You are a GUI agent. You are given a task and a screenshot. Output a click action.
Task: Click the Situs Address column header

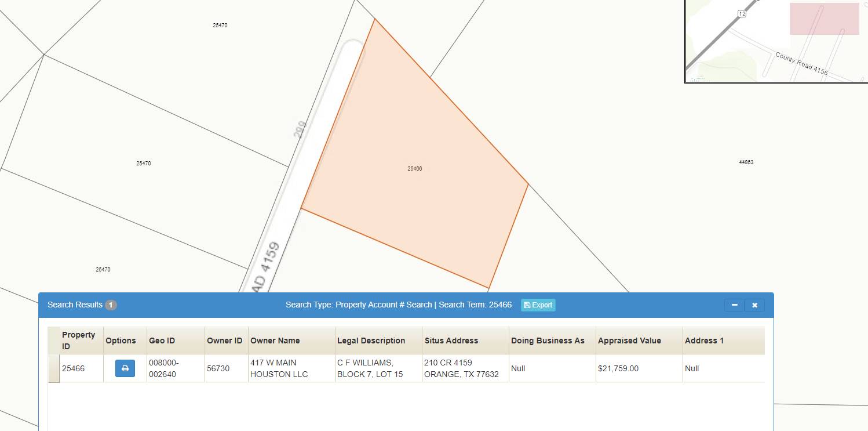pos(451,341)
